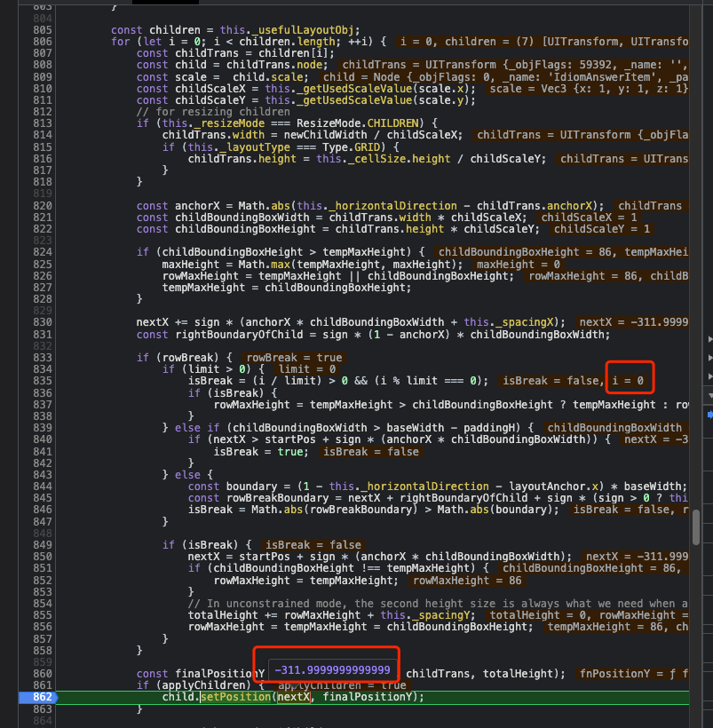This screenshot has height=728, width=713.
Task: Click _cellSize.height on line 816
Action: click(x=400, y=159)
